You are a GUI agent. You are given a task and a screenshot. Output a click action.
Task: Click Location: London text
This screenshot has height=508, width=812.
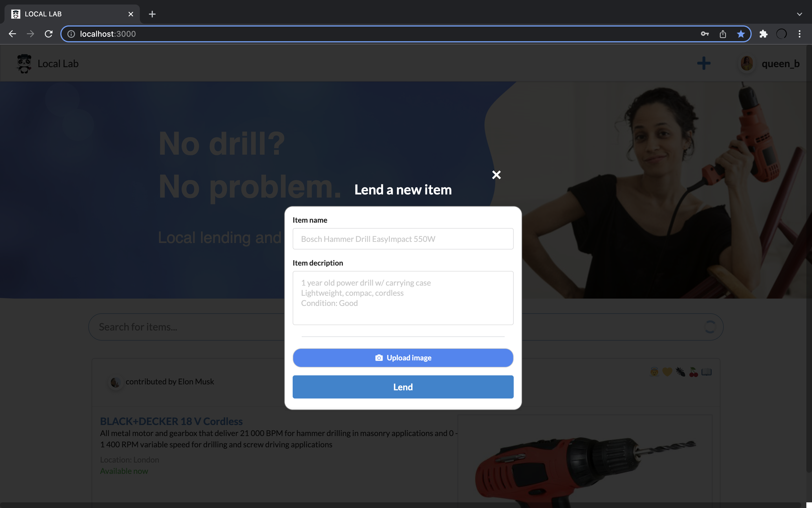129,460
